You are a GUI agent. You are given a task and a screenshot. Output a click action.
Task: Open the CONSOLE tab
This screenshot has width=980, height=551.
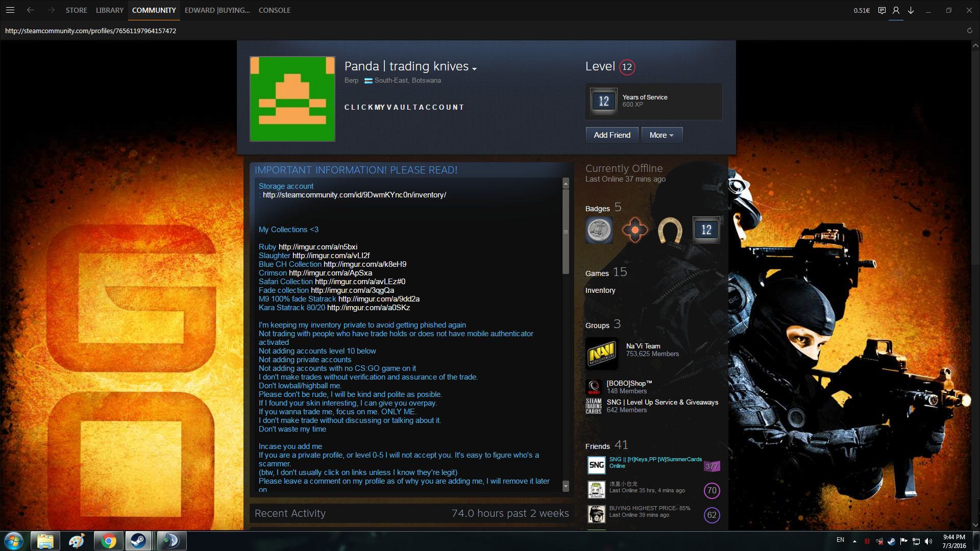(274, 10)
